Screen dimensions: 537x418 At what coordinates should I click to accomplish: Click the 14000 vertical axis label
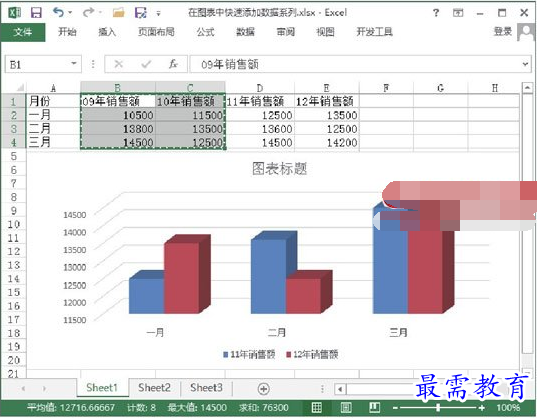[74, 232]
